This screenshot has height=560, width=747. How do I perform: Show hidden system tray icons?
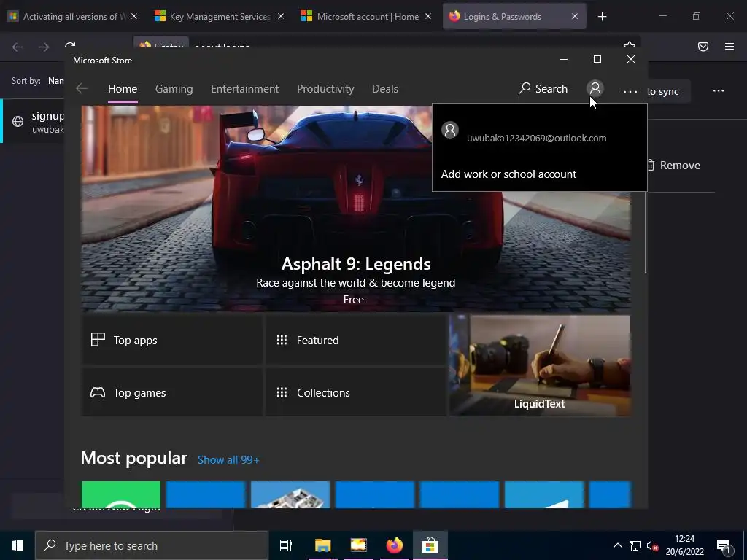coord(617,545)
